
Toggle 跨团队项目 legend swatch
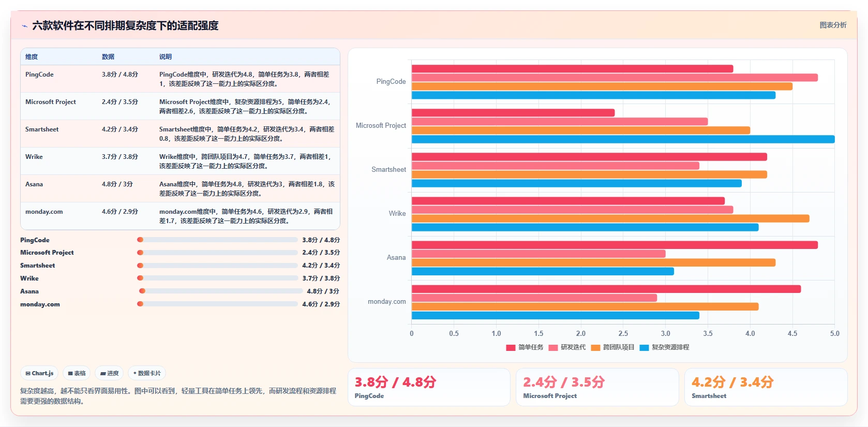(595, 347)
